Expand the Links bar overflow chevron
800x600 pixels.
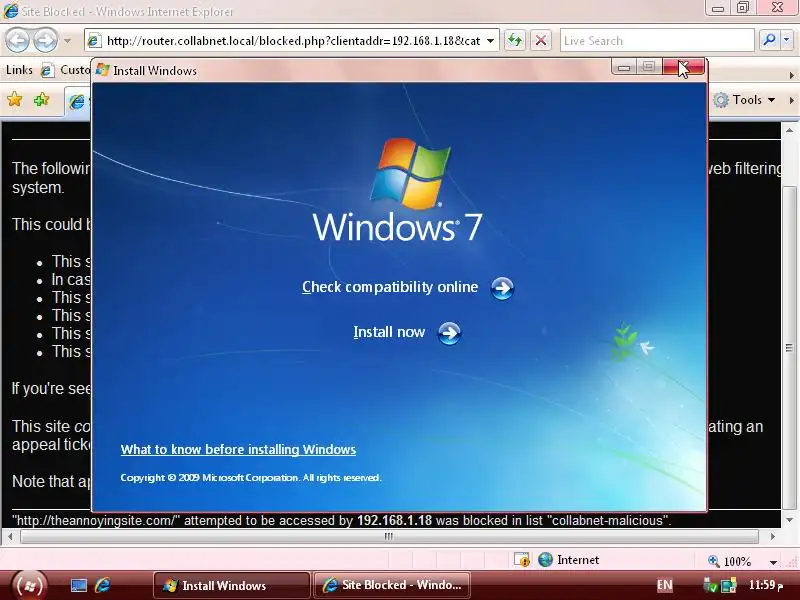pyautogui.click(x=791, y=75)
